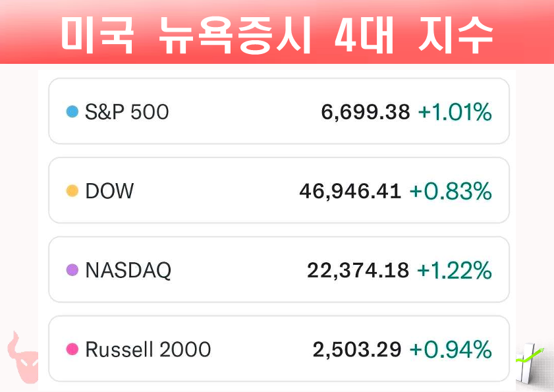Viewport: 554px width, 392px height.
Task: Click the blue dot beside S&P 500
Action: click(72, 112)
